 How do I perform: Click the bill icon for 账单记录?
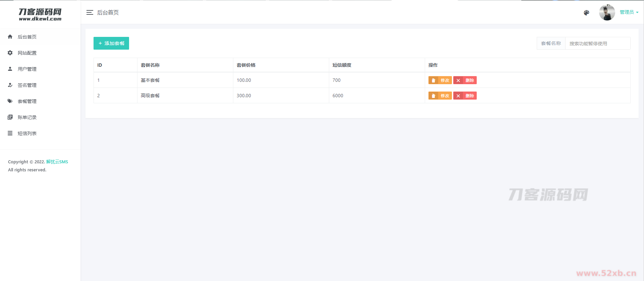point(10,117)
